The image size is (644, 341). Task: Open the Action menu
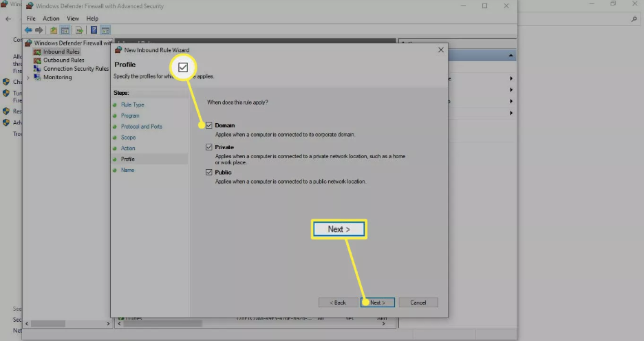(x=51, y=19)
